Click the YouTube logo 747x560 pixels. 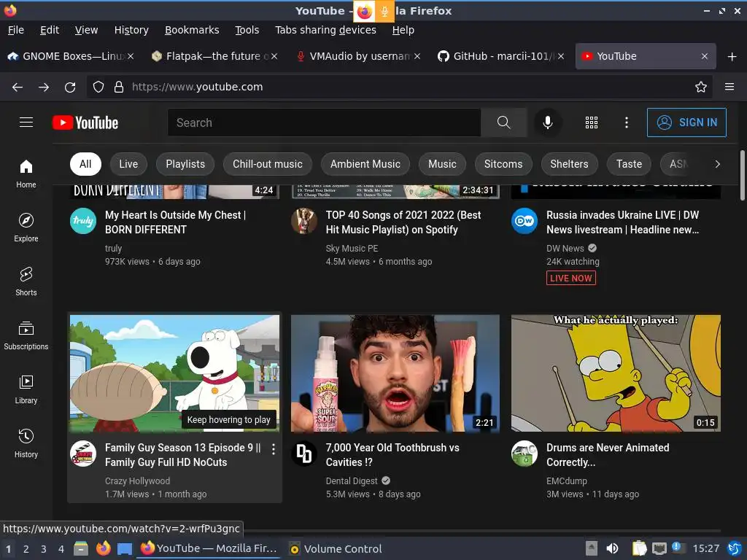pyautogui.click(x=85, y=122)
